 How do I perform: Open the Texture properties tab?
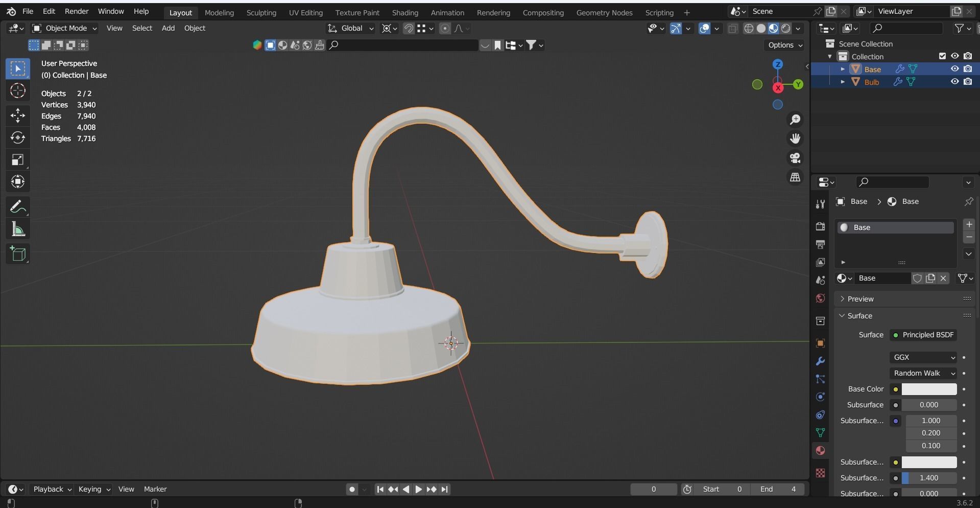pyautogui.click(x=820, y=473)
